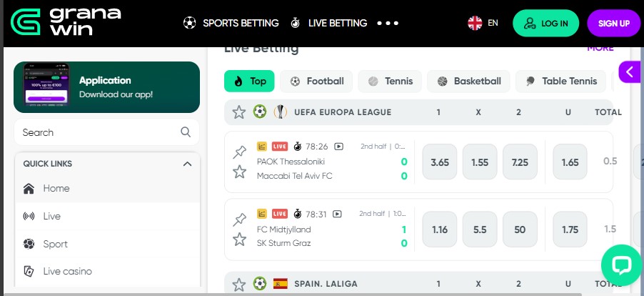
Task: Pin the PAOK Thessaloniki match
Action: click(239, 152)
